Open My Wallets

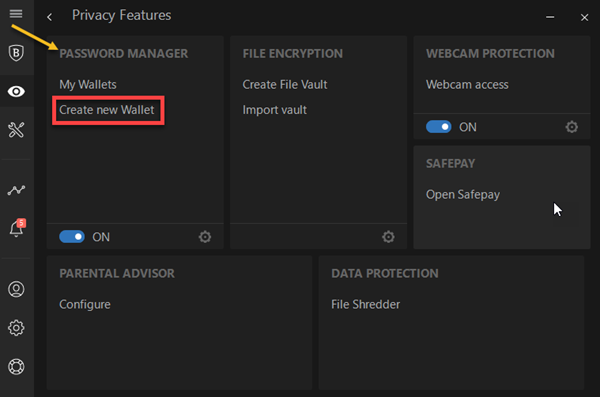coord(88,84)
